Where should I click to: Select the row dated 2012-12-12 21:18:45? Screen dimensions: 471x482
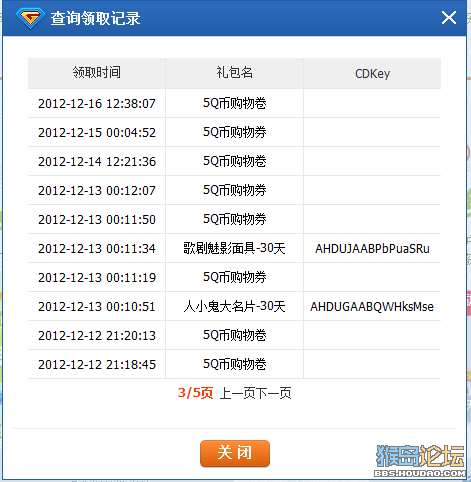pyautogui.click(x=234, y=364)
